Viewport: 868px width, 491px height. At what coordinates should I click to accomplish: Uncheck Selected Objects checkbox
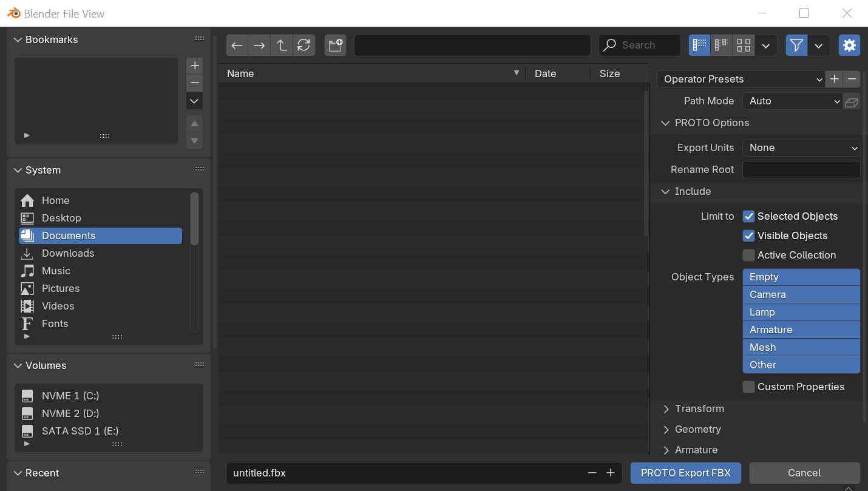click(x=749, y=217)
